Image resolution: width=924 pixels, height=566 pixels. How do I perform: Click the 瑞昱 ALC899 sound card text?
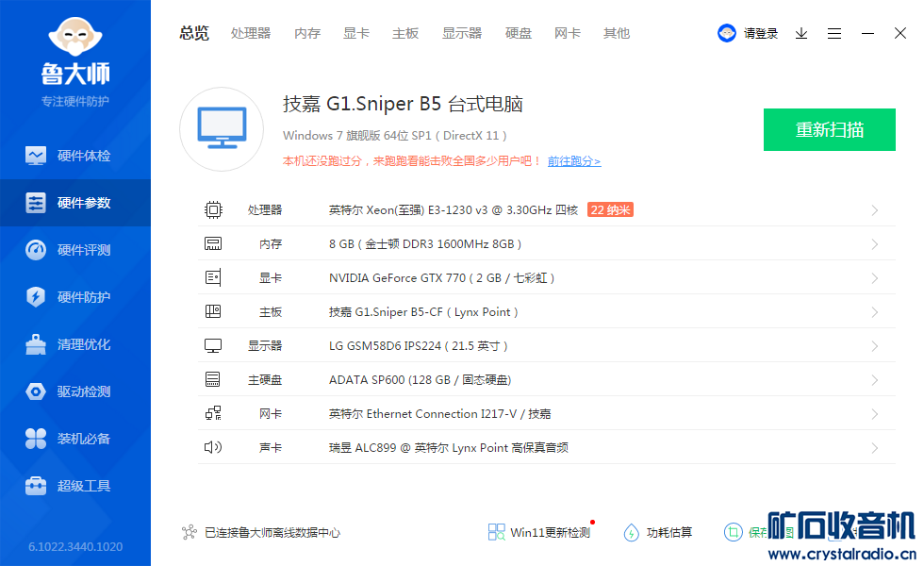[x=449, y=447]
